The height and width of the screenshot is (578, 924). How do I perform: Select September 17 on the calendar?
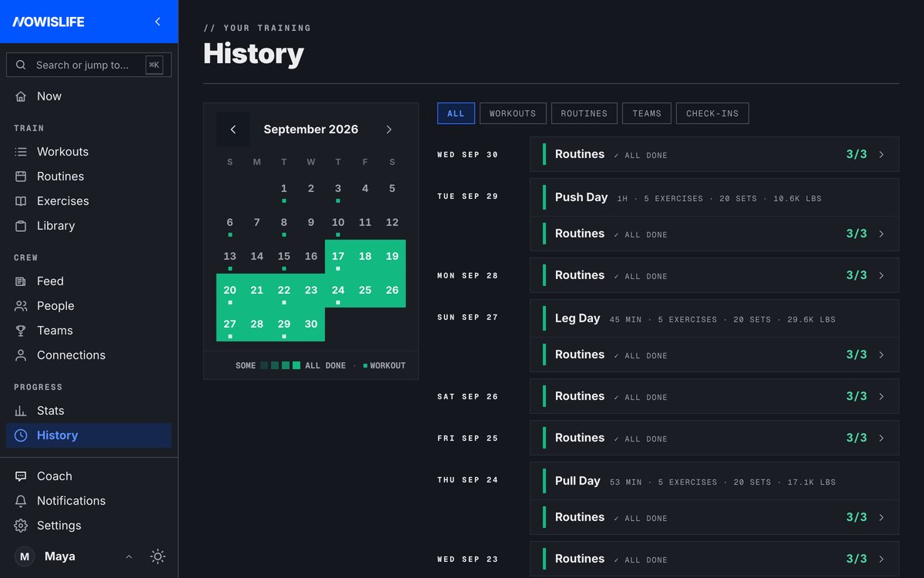338,257
